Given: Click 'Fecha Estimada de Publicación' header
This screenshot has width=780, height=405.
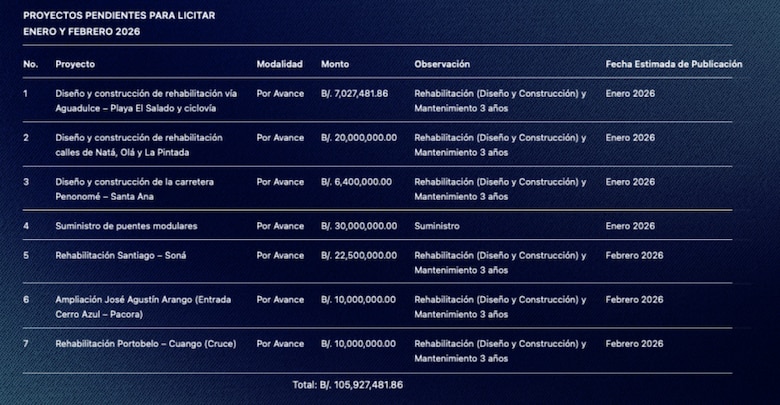Looking at the screenshot, I should [x=673, y=64].
